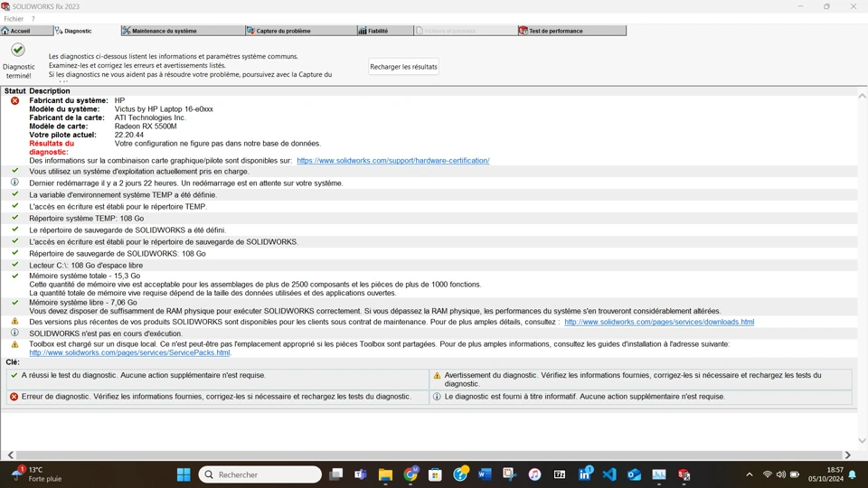Open notifications bell icon
This screenshot has height=488, width=868.
point(853,474)
